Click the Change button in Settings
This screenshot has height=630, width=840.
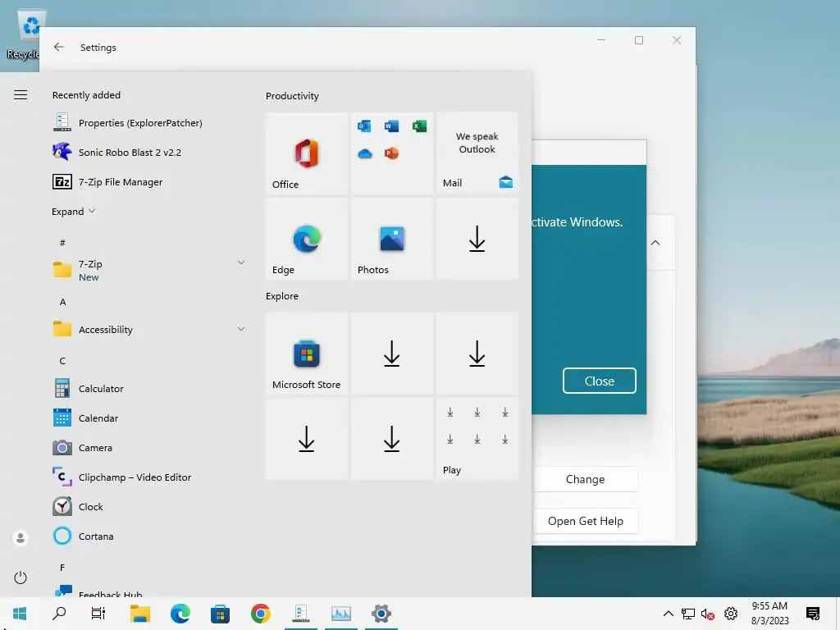click(586, 479)
